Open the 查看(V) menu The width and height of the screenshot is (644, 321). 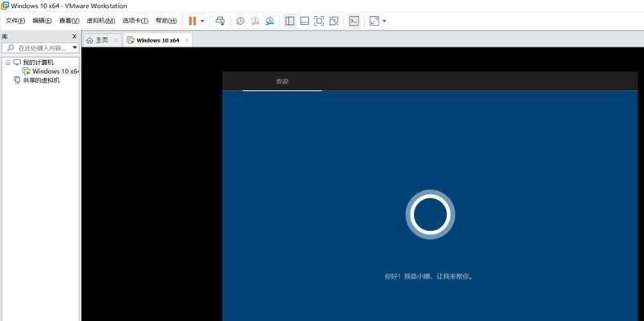coord(69,21)
